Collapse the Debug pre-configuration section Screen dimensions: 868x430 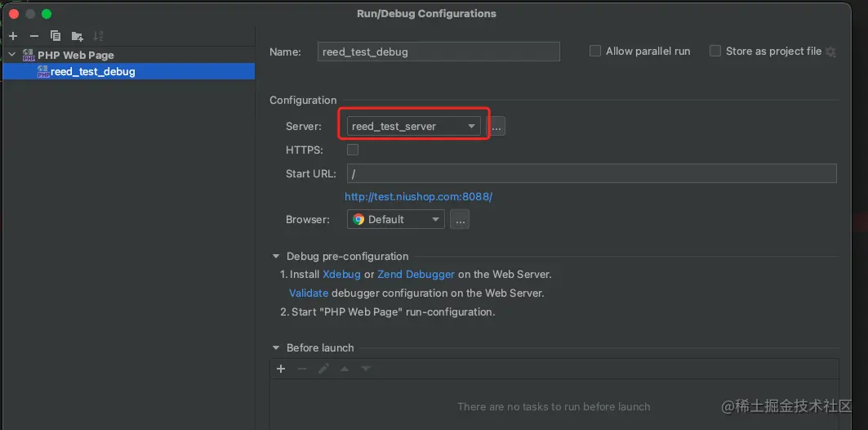tap(277, 257)
